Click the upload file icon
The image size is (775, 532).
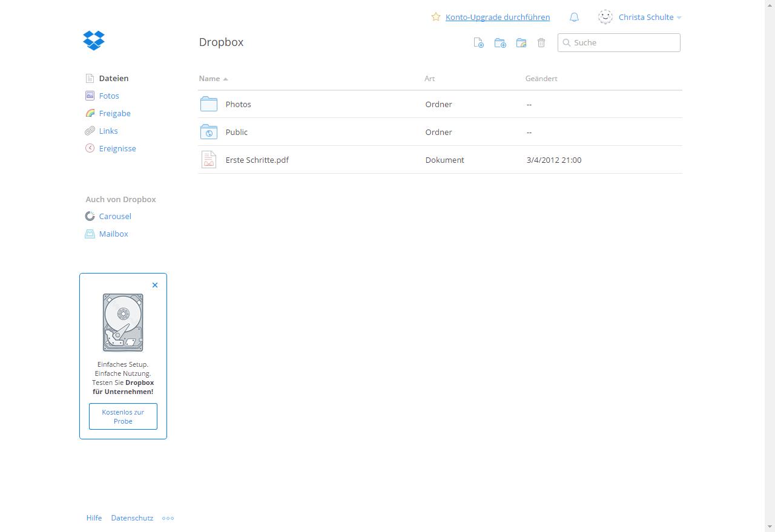[478, 42]
